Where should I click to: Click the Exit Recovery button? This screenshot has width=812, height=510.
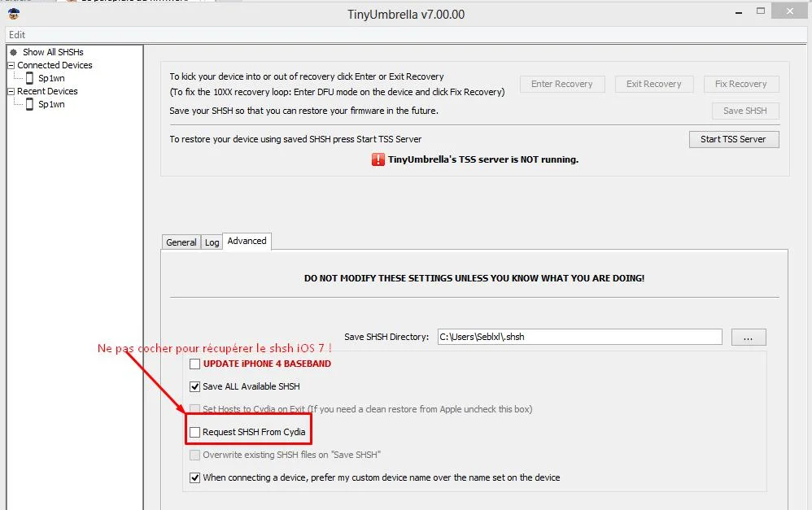pyautogui.click(x=654, y=84)
